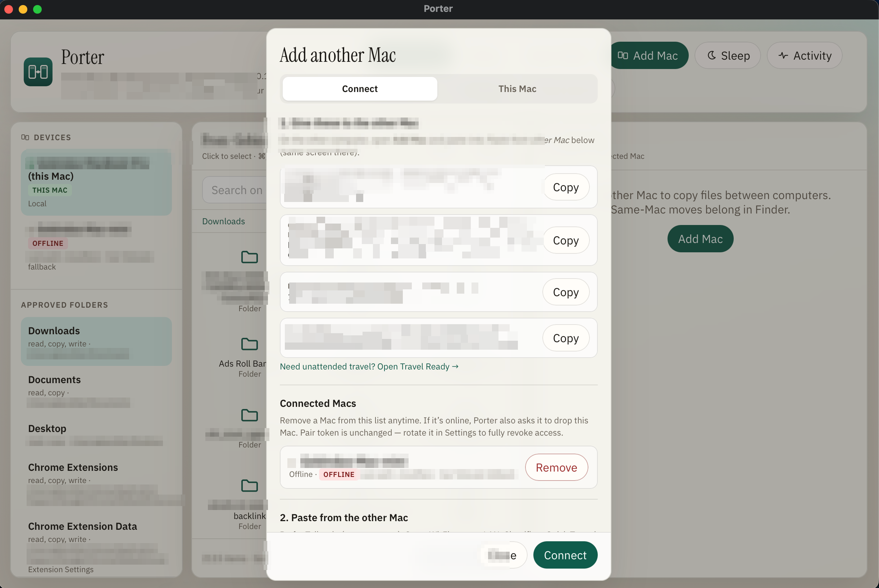This screenshot has width=879, height=588.
Task: Click the Connected Macs heading
Action: point(318,403)
